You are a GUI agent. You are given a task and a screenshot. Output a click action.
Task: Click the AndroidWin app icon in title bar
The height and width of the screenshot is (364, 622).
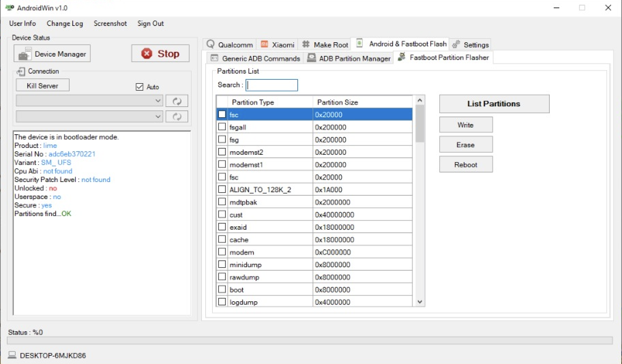[x=10, y=7]
